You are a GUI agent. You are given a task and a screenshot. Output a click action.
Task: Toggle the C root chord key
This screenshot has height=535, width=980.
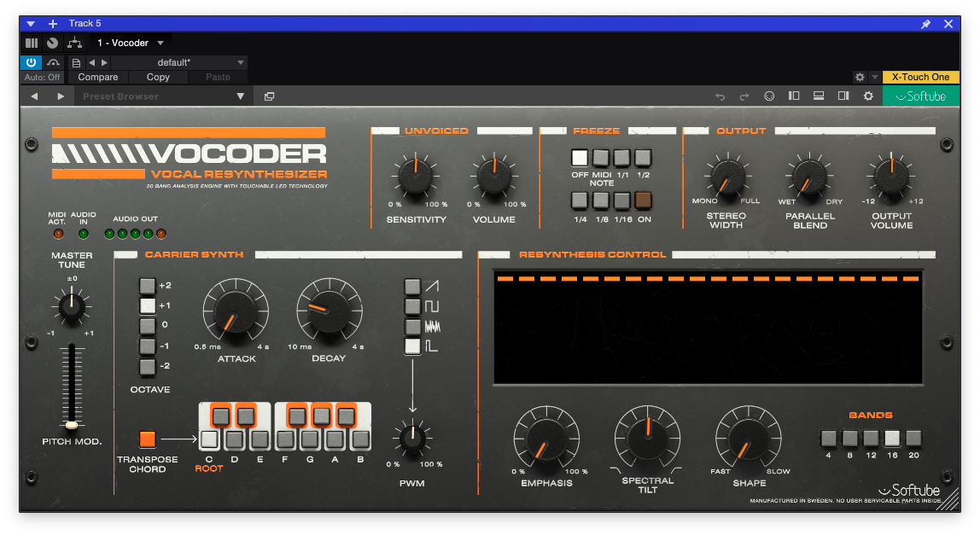[209, 439]
